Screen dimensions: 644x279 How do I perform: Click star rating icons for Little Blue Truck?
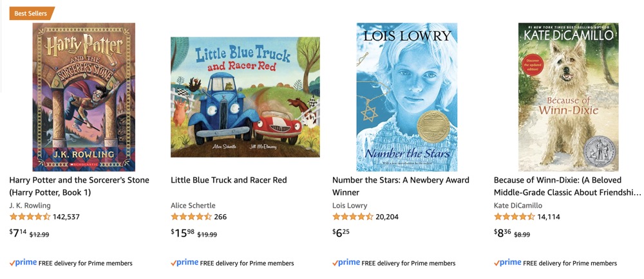click(x=191, y=217)
